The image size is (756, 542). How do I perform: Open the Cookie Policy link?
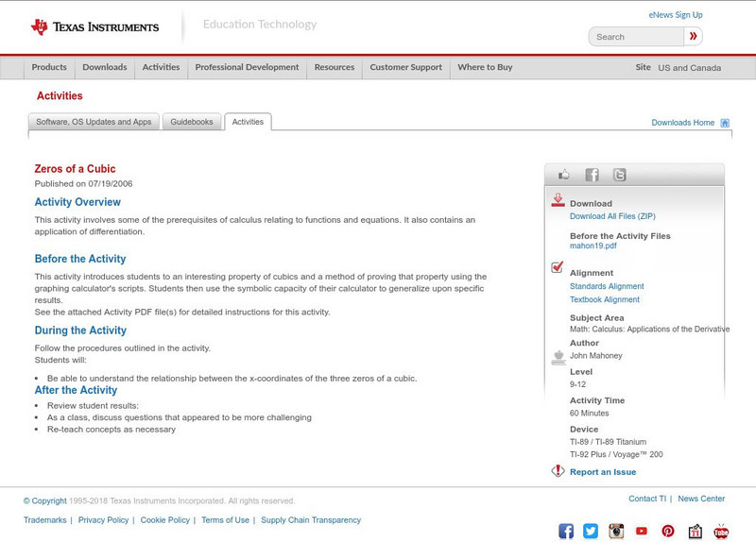coord(164,520)
